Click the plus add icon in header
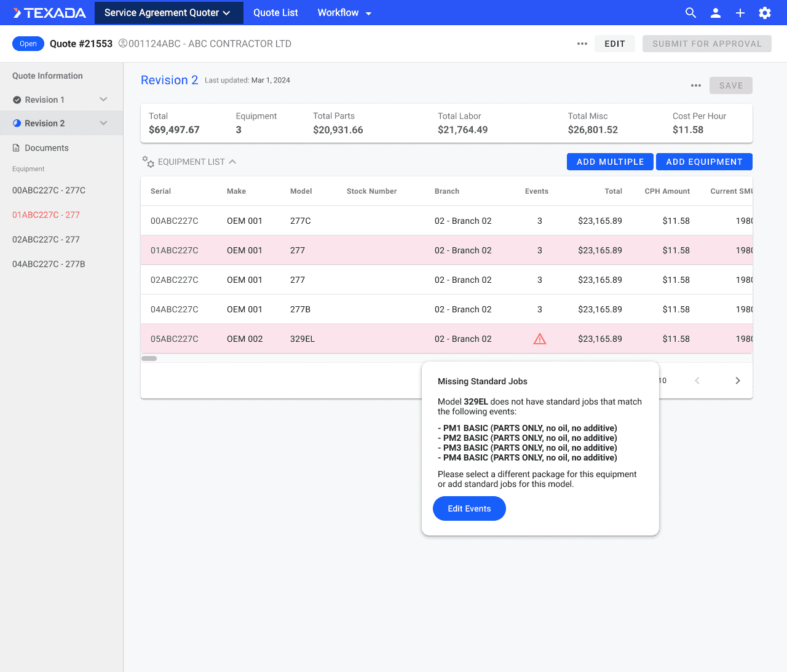 coord(740,13)
